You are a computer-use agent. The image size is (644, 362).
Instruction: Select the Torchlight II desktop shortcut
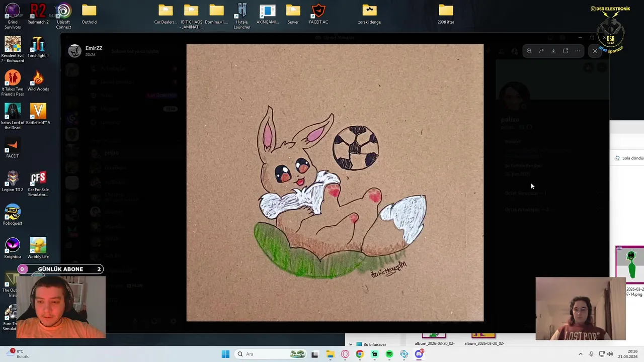click(38, 48)
